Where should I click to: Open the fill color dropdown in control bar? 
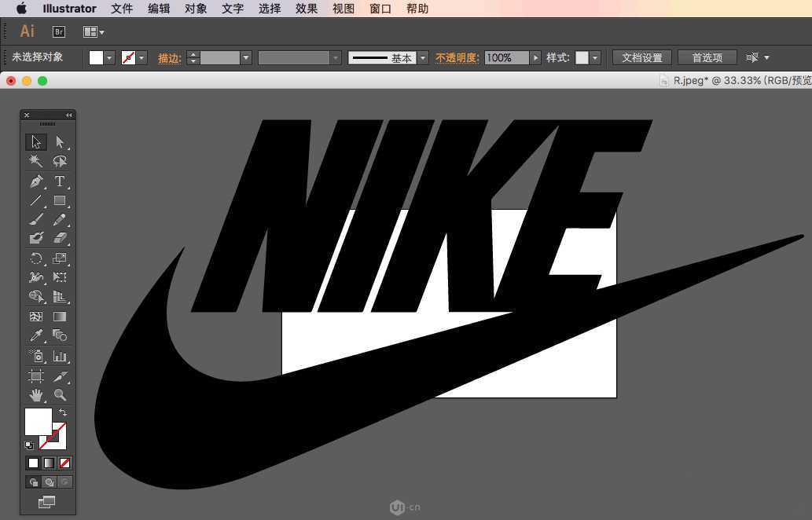point(109,58)
